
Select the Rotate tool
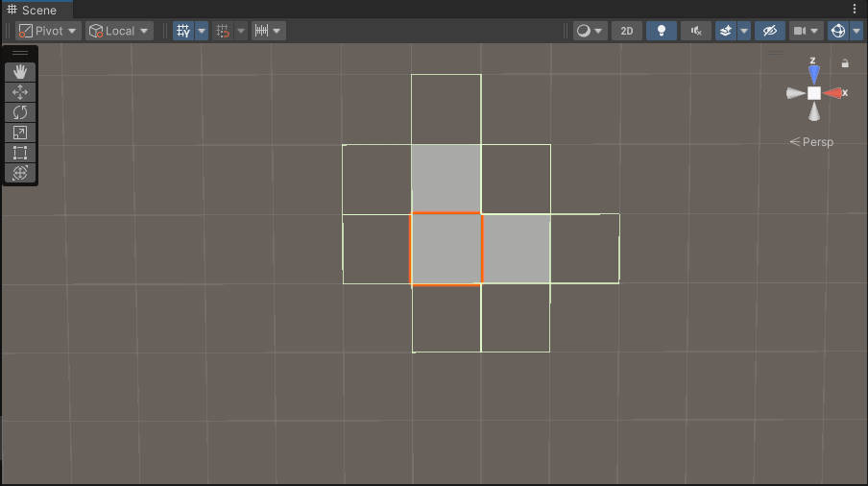click(20, 112)
